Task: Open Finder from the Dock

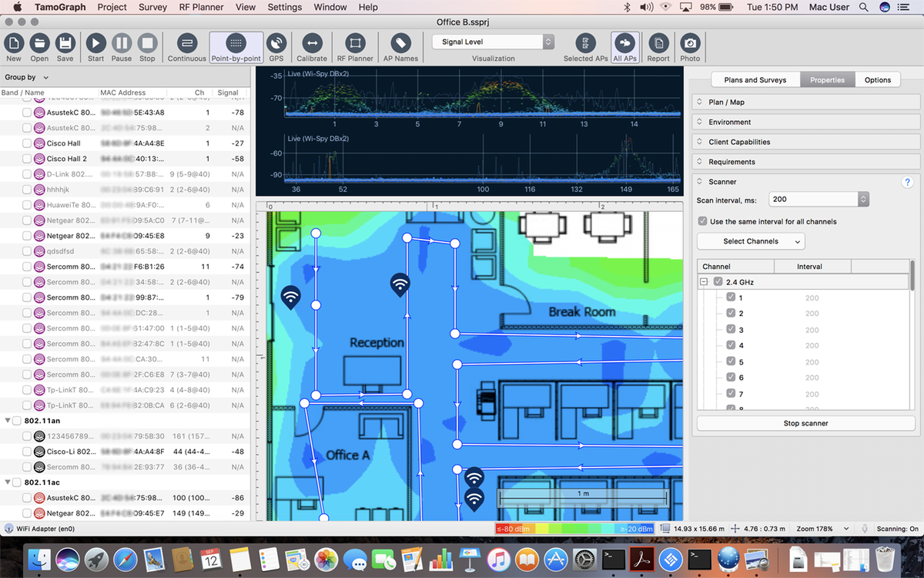Action: tap(40, 559)
